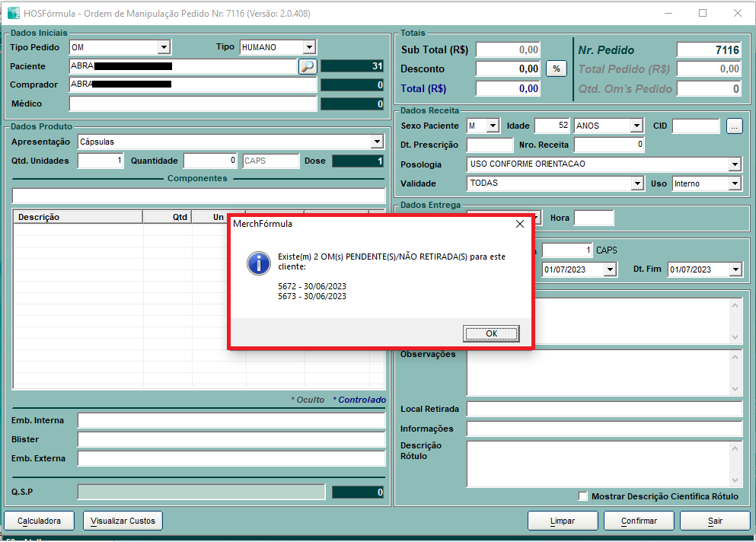
Task: Enable Mostrar Descrição Científica Rótulo checkbox
Action: (583, 496)
